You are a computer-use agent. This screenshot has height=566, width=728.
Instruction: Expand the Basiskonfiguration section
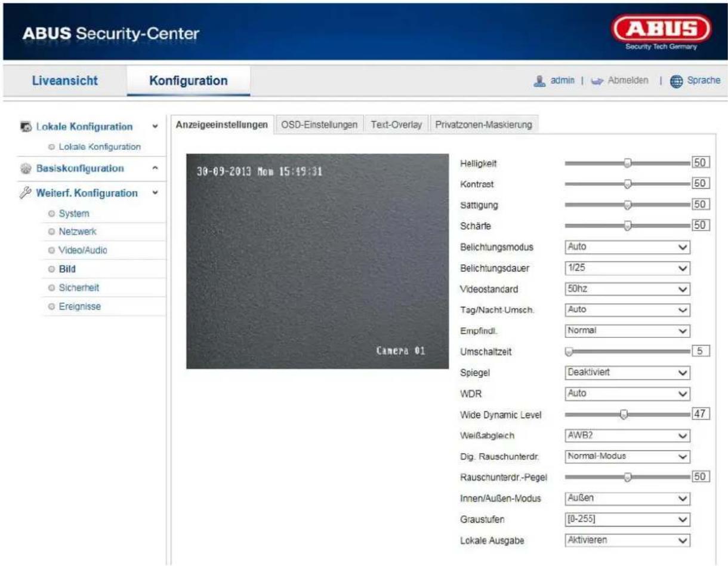click(x=155, y=168)
